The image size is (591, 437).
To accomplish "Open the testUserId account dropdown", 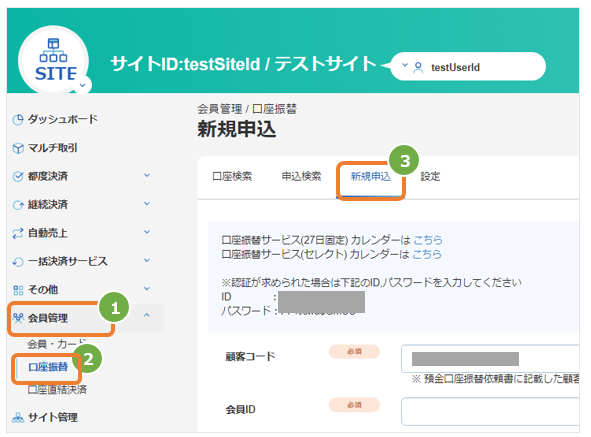I will click(468, 66).
